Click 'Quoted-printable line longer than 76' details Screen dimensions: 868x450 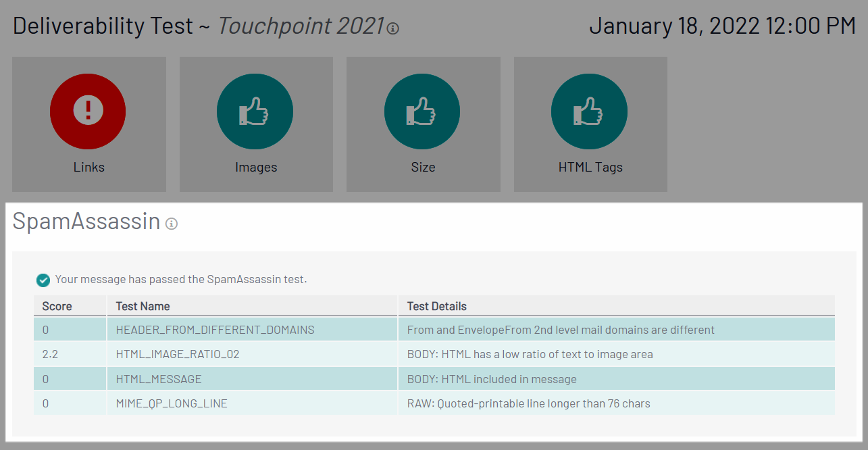point(528,403)
